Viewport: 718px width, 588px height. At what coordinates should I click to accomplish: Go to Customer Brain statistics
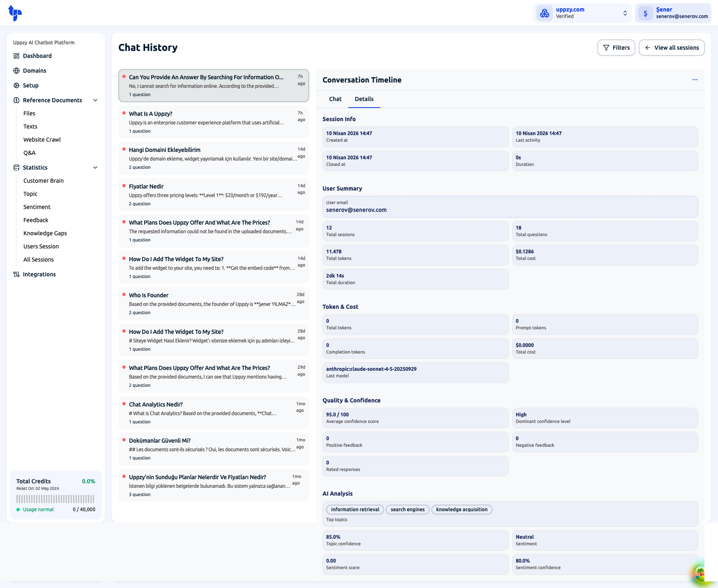pyautogui.click(x=44, y=181)
